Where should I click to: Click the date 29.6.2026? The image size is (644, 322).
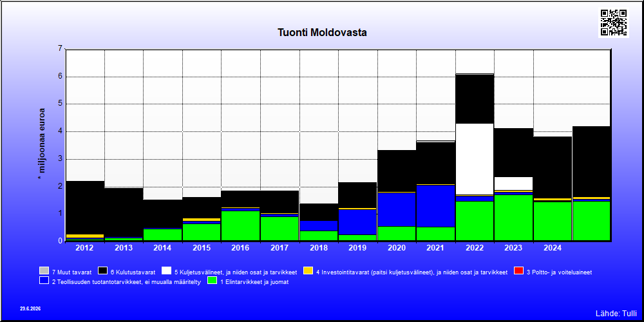(30, 308)
